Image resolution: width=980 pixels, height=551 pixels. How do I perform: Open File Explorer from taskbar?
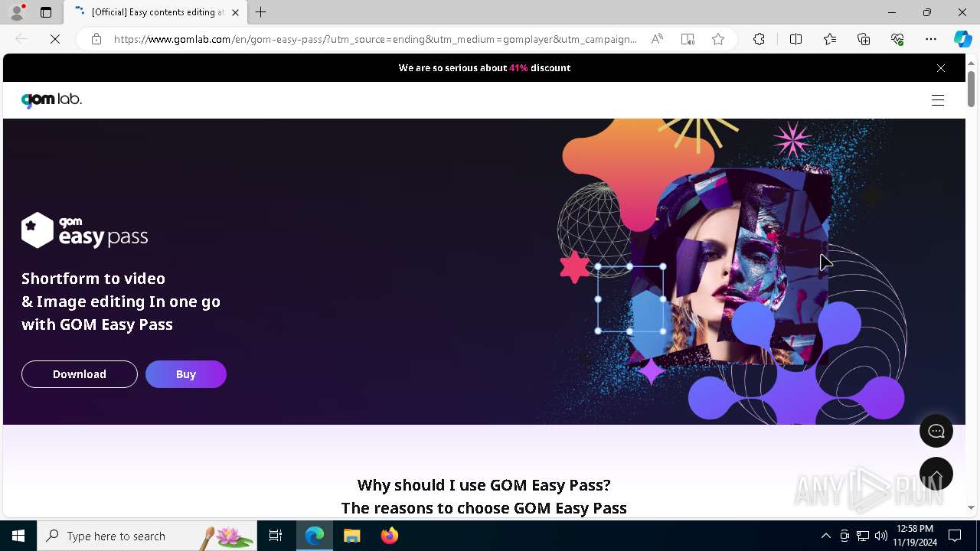pyautogui.click(x=352, y=536)
